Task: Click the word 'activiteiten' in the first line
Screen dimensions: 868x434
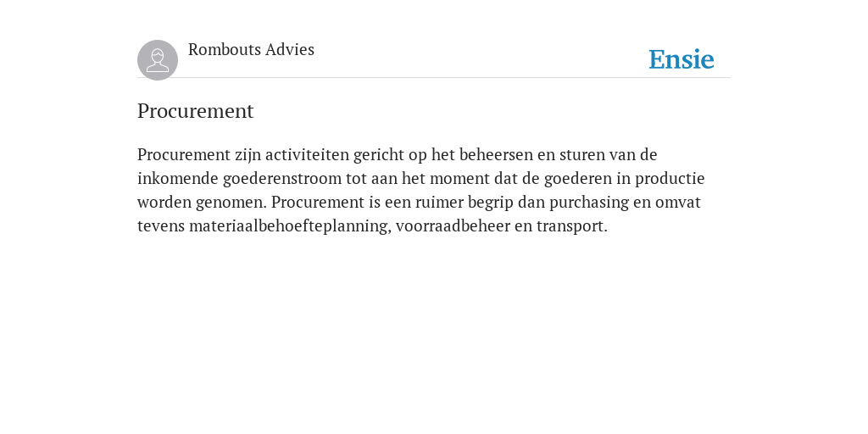Action: [x=307, y=154]
